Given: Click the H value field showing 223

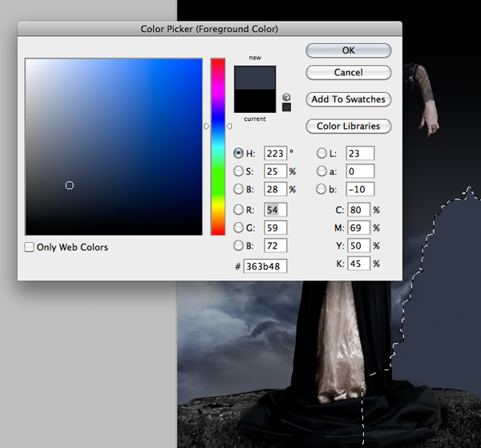Looking at the screenshot, I should coord(276,153).
